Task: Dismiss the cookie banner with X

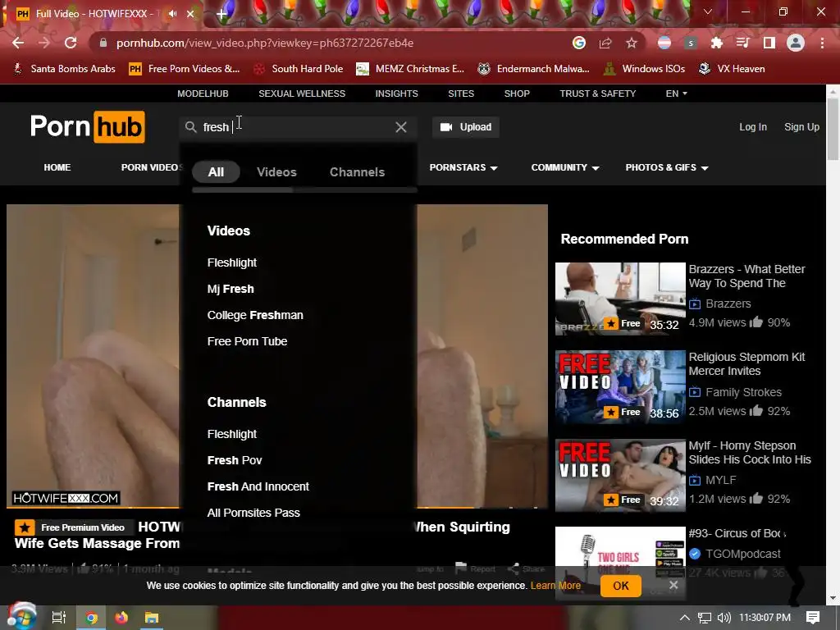Action: [x=673, y=585]
